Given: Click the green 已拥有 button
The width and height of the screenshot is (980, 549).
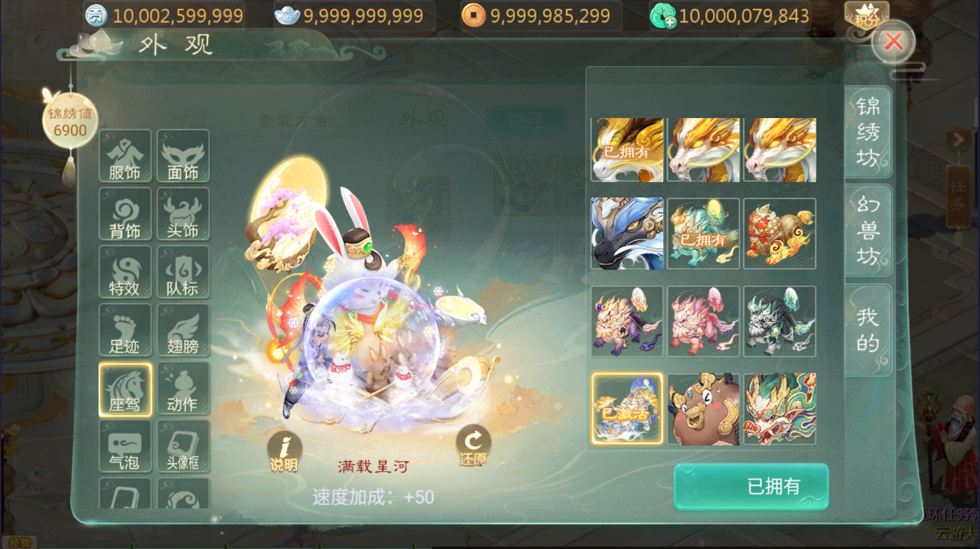Looking at the screenshot, I should tap(751, 486).
